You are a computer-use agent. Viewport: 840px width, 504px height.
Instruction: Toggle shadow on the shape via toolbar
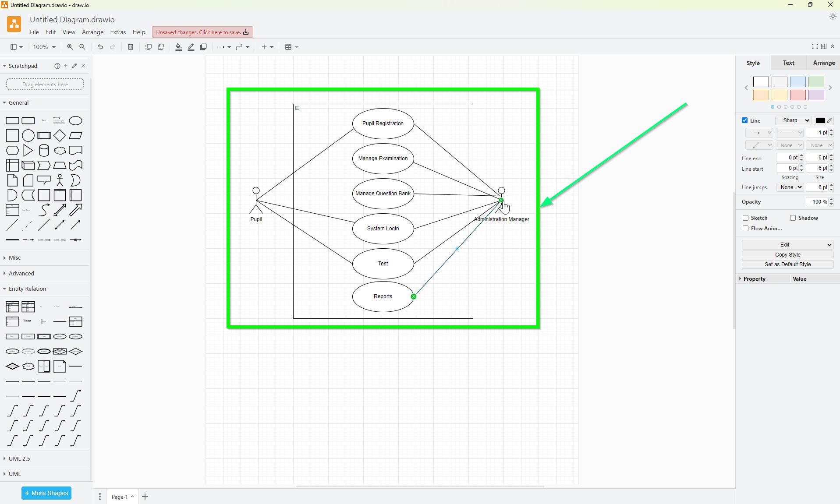[x=203, y=47]
